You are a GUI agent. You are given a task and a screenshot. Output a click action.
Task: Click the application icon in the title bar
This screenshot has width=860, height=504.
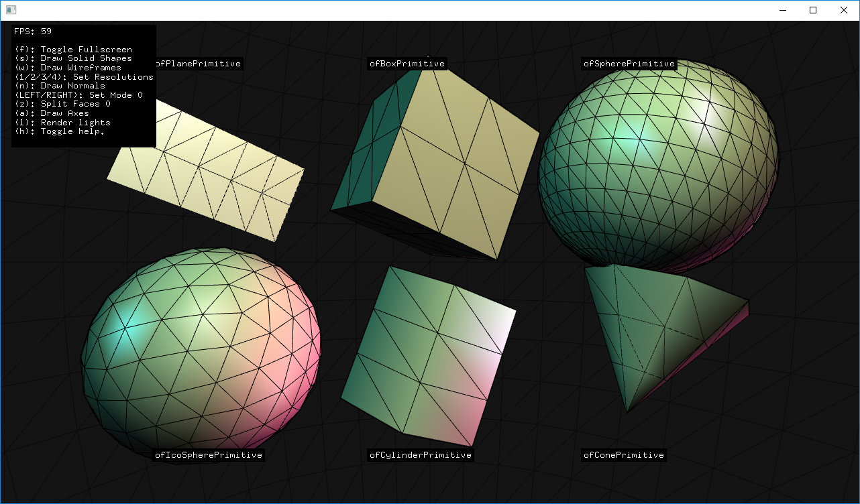pos(11,10)
